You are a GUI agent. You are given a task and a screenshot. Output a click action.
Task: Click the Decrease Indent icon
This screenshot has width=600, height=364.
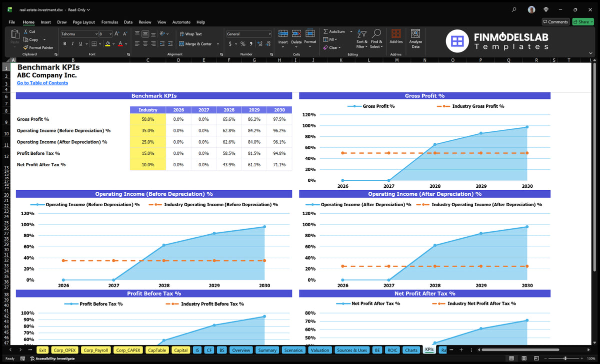pos(163,44)
